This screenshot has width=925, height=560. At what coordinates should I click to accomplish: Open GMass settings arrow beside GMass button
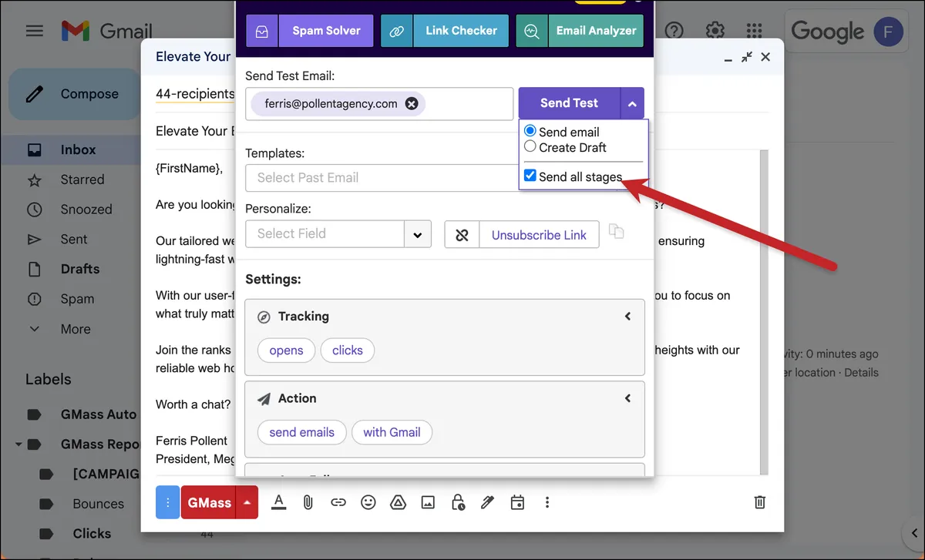247,502
